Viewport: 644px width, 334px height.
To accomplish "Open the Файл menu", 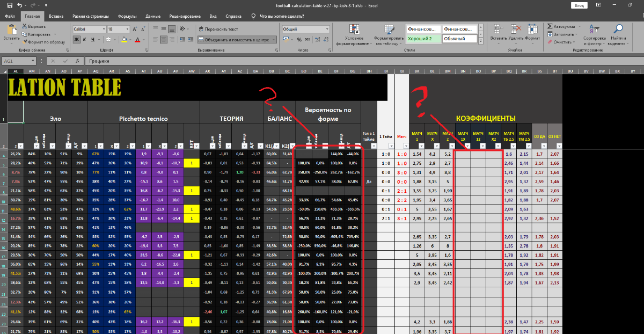I will (10, 16).
